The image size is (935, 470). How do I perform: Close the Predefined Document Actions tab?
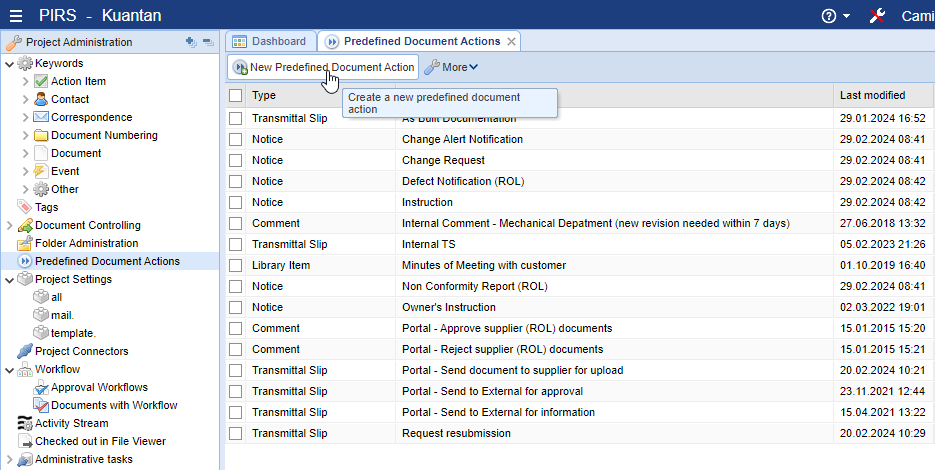point(511,41)
